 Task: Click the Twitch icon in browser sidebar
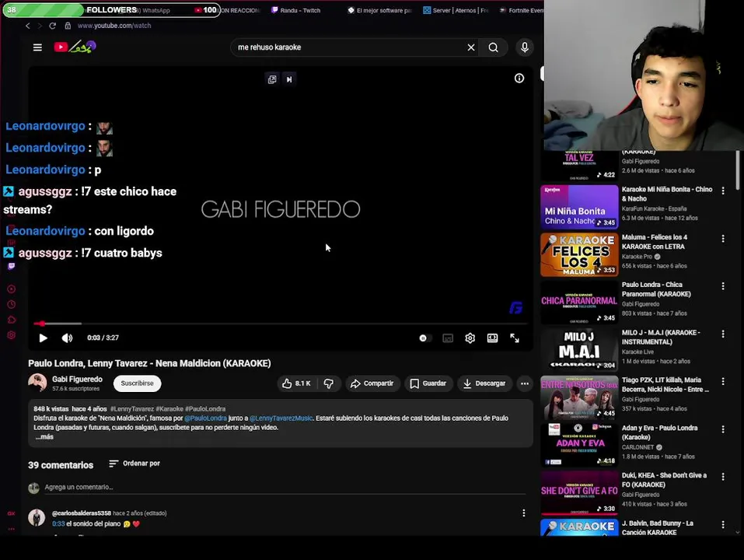(12, 266)
